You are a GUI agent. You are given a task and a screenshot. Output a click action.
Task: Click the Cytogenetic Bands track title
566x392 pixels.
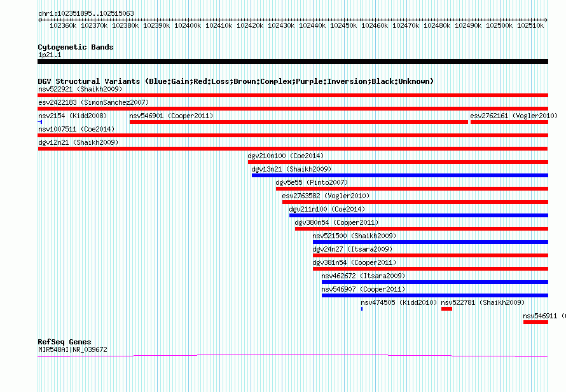[76, 47]
